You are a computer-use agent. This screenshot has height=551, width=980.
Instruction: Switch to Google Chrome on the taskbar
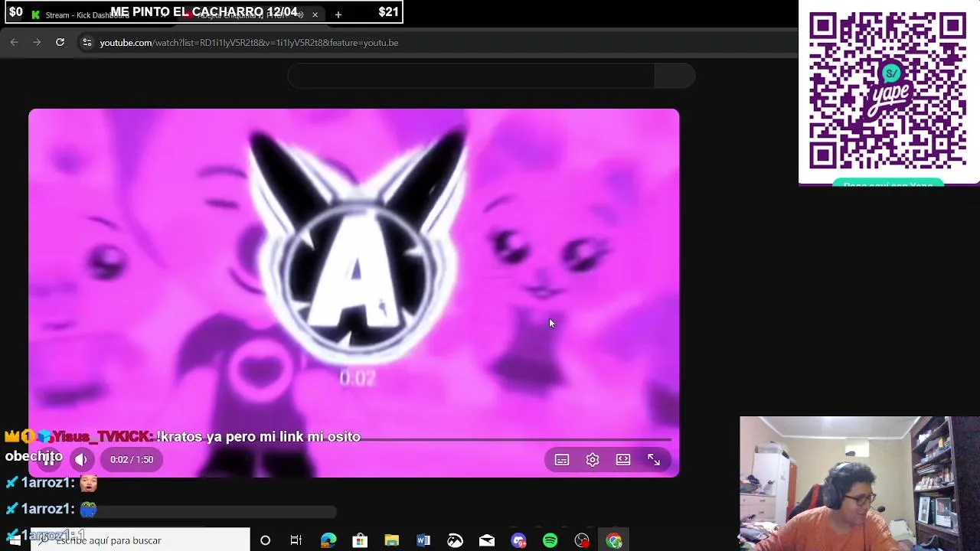click(614, 540)
